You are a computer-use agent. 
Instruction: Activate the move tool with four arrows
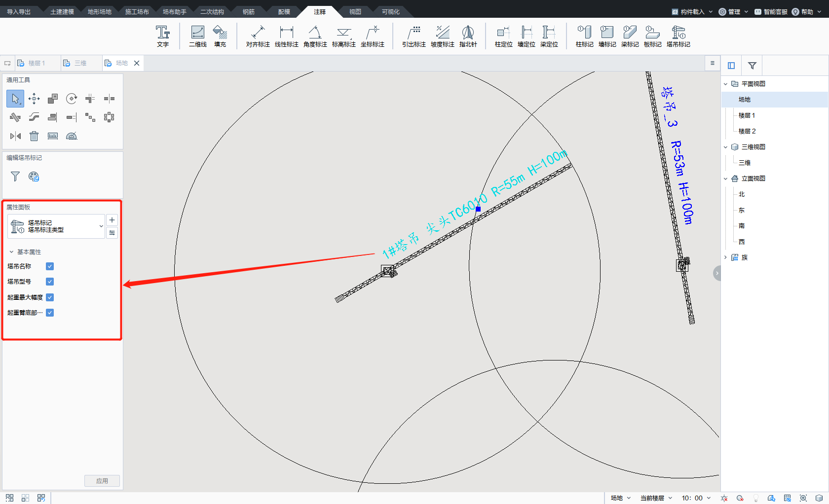point(34,99)
